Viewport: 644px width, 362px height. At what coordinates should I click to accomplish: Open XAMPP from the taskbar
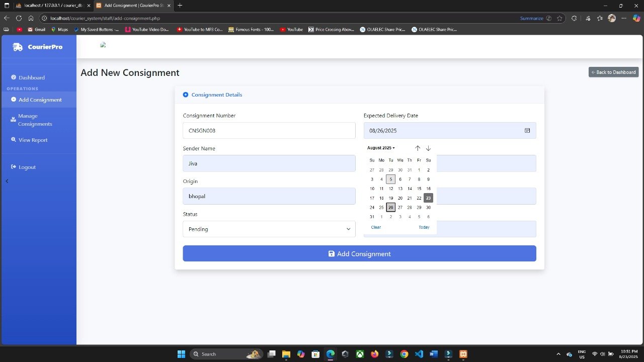463,354
